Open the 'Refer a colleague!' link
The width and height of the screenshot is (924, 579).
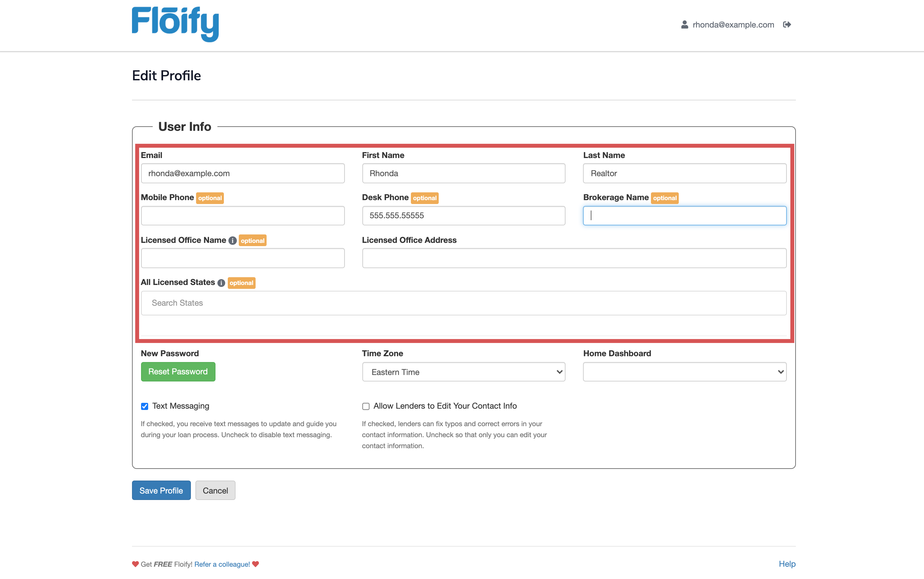[222, 564]
